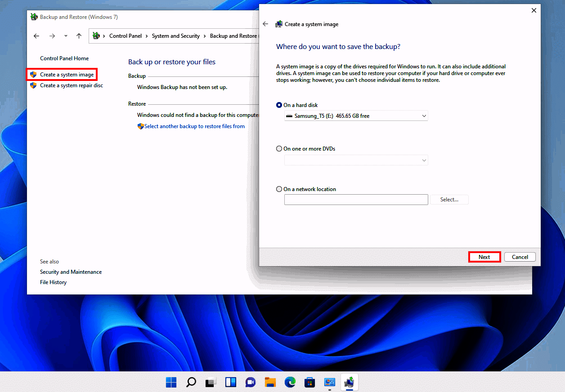The width and height of the screenshot is (565, 392).
Task: Open Microsoft Edge from the taskbar
Action: pyautogui.click(x=290, y=382)
